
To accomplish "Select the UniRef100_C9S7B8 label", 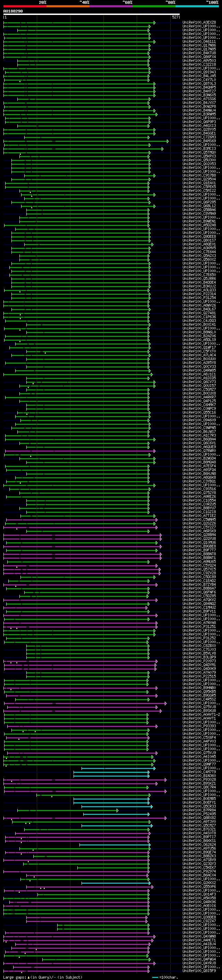I will click(x=199, y=175).
